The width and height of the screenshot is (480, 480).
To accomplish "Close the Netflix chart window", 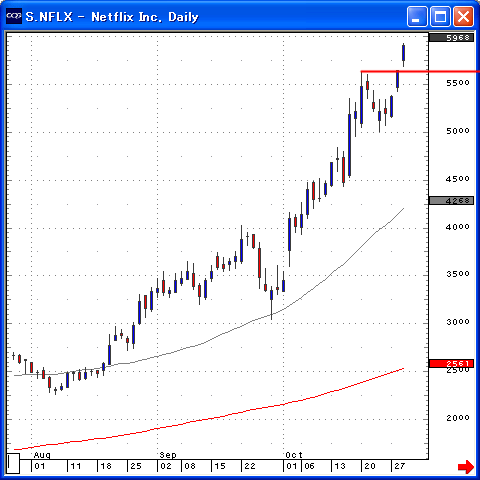I will 463,16.
